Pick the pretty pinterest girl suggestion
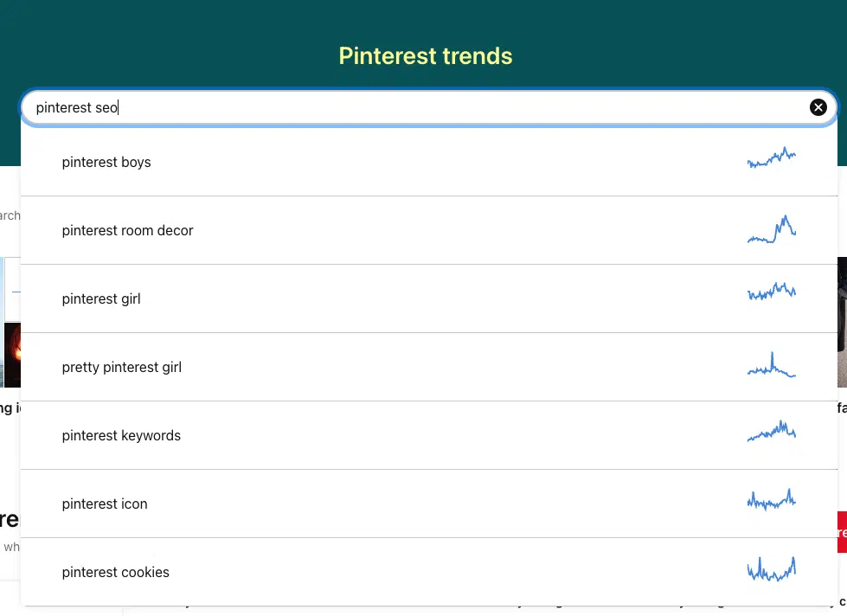Viewport: 847px width, 616px height. pos(429,367)
